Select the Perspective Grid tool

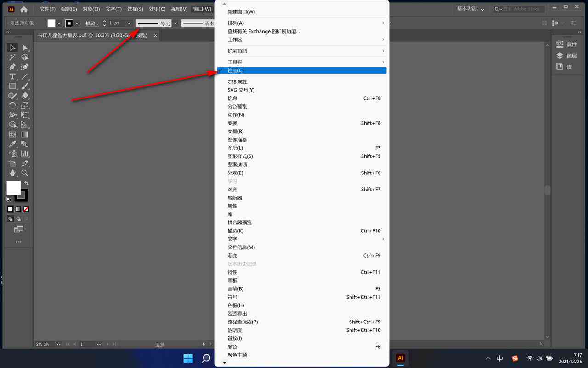click(25, 125)
